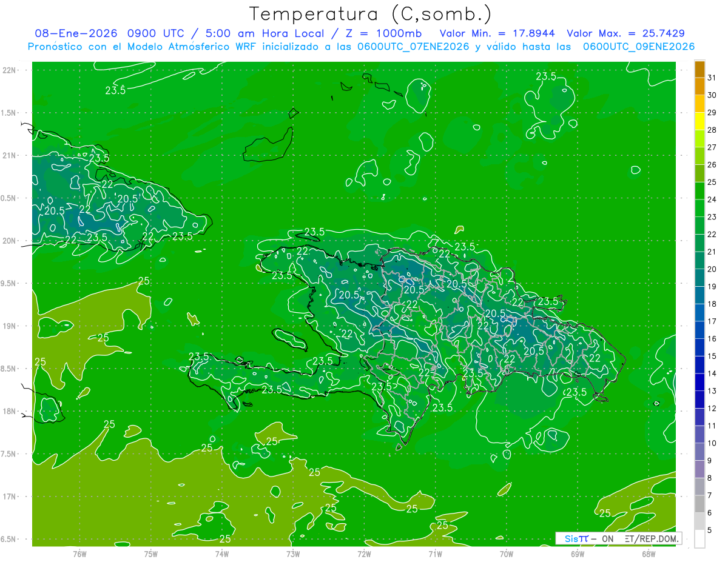
Task: Click the "76W" longitude axis label
Action: point(79,554)
